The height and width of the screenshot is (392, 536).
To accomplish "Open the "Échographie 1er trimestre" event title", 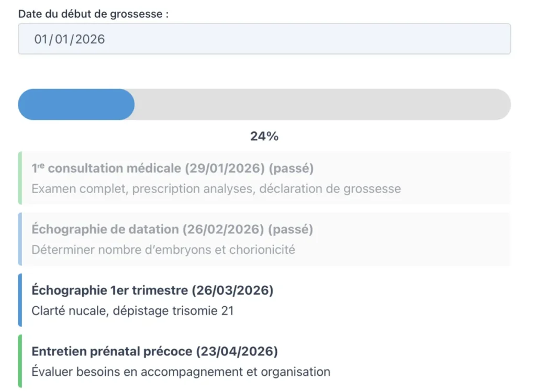I will [x=152, y=290].
